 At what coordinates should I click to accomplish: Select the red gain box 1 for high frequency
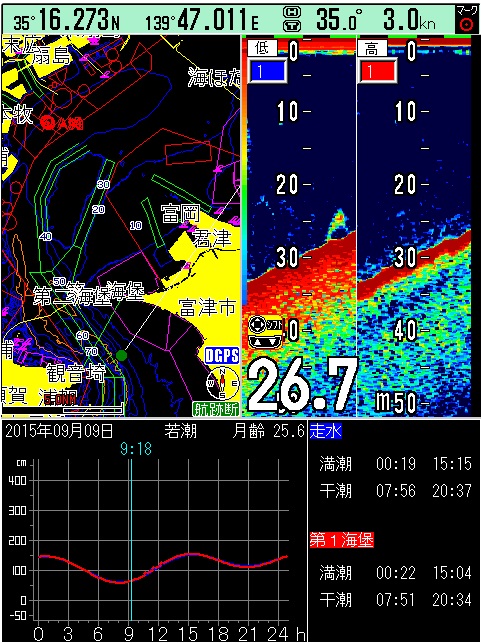(378, 71)
